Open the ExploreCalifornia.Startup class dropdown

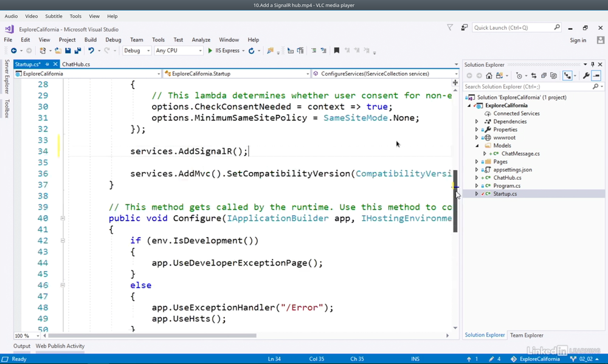click(x=237, y=74)
